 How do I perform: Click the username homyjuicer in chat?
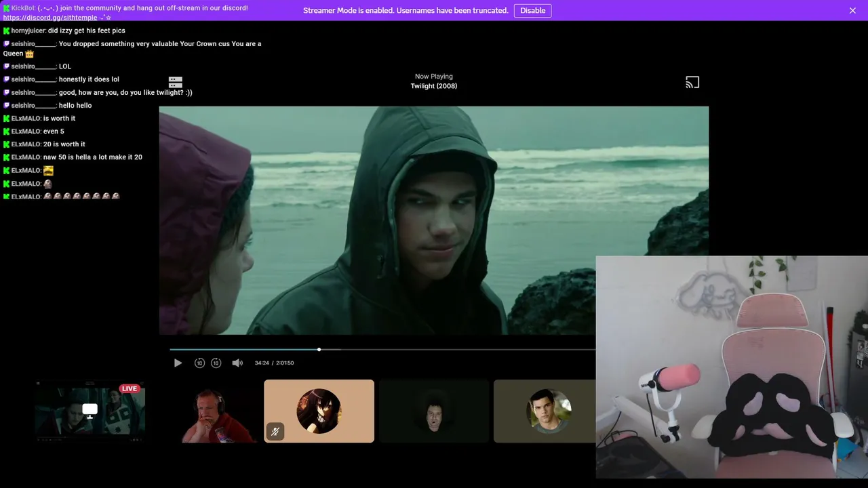[x=28, y=30]
